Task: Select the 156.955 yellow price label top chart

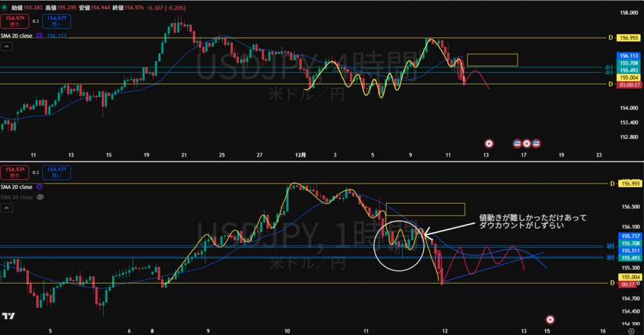Action: coord(629,38)
